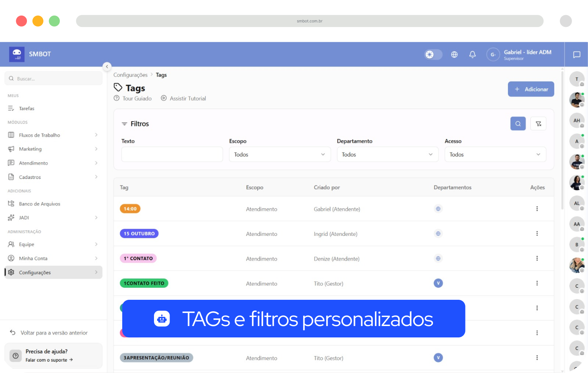The height and width of the screenshot is (373, 588).
Task: Click the Texto filter input field
Action: [x=172, y=154]
